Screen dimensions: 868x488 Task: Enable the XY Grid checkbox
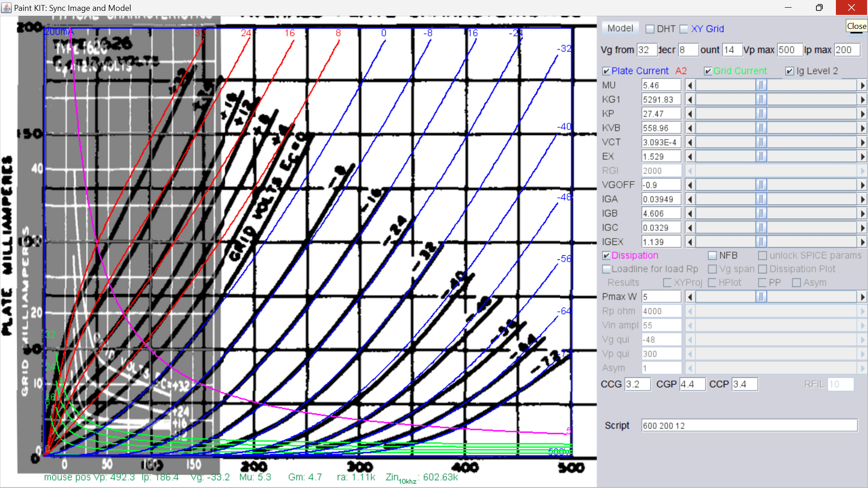pos(684,29)
